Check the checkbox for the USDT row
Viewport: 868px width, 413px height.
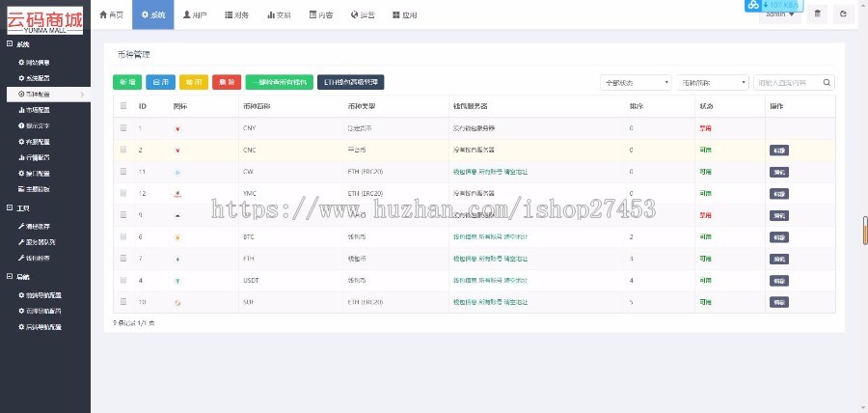[123, 280]
